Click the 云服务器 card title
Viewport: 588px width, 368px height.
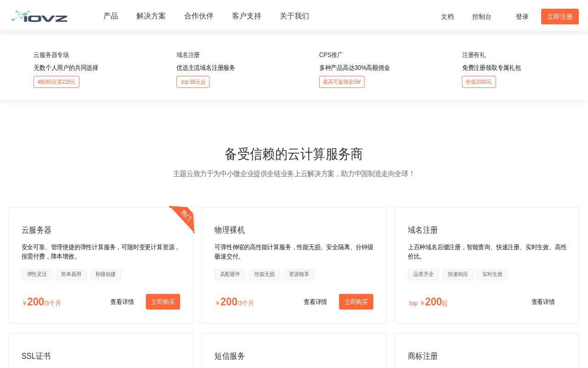[x=37, y=230]
